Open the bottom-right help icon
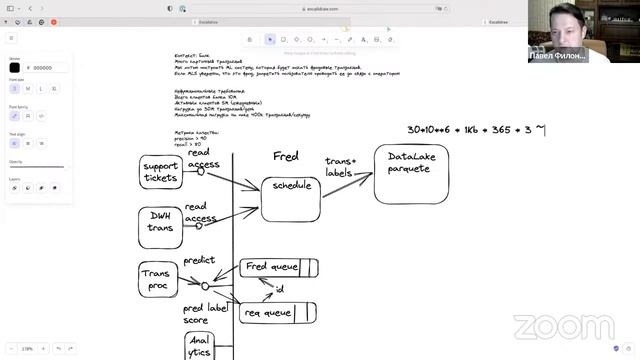The height and width of the screenshot is (360, 640). coord(629,348)
